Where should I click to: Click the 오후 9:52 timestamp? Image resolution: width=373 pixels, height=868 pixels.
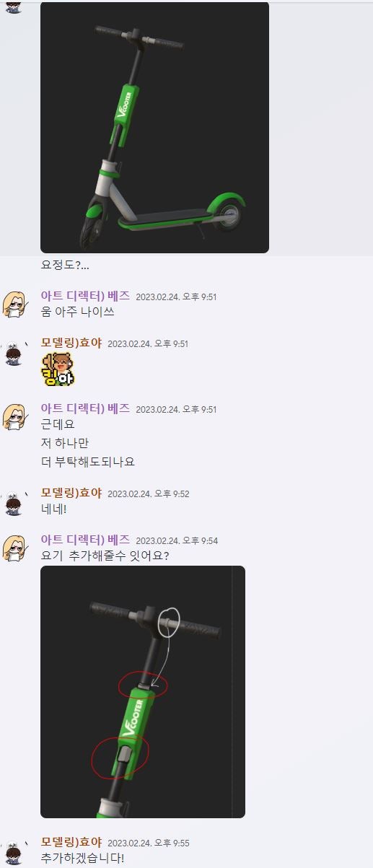point(148,494)
